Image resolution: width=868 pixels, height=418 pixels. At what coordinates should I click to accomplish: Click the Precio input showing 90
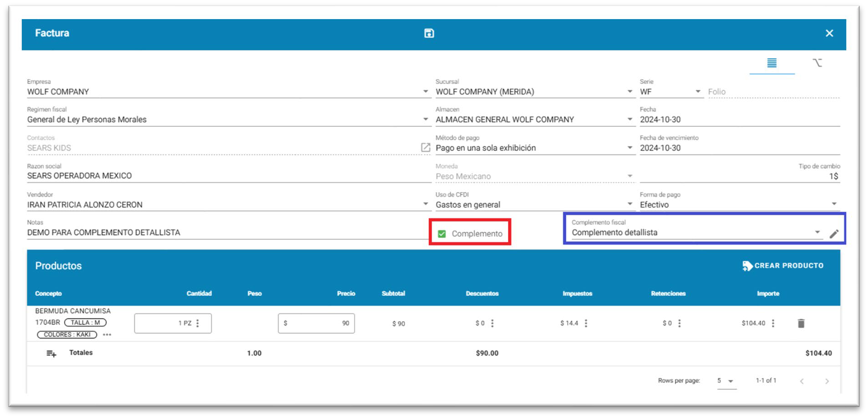316,323
